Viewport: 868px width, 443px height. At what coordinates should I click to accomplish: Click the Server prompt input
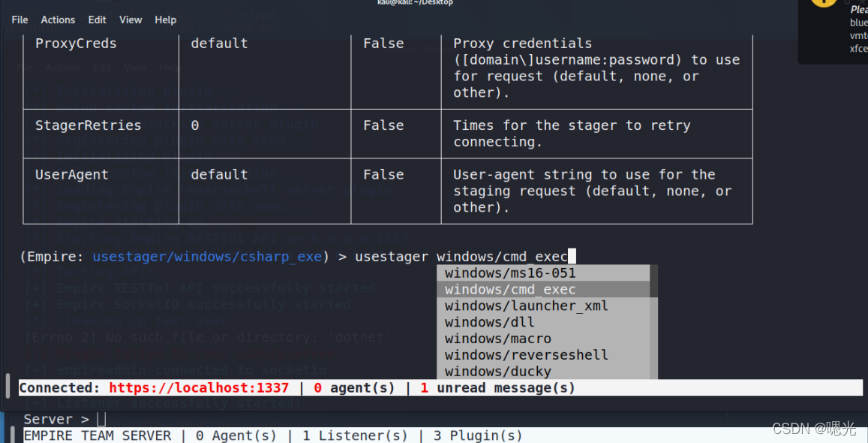102,419
